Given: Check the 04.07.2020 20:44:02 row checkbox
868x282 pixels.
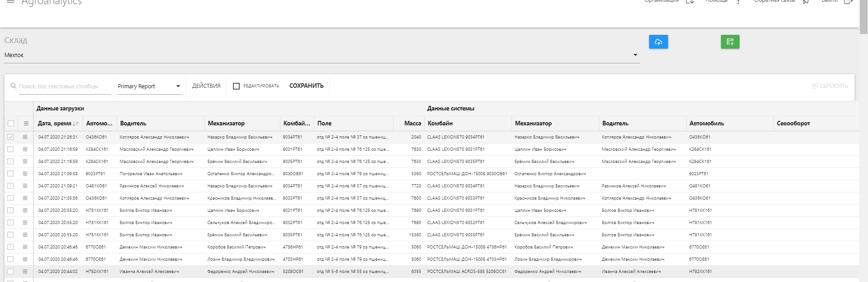Looking at the screenshot, I should (11, 271).
